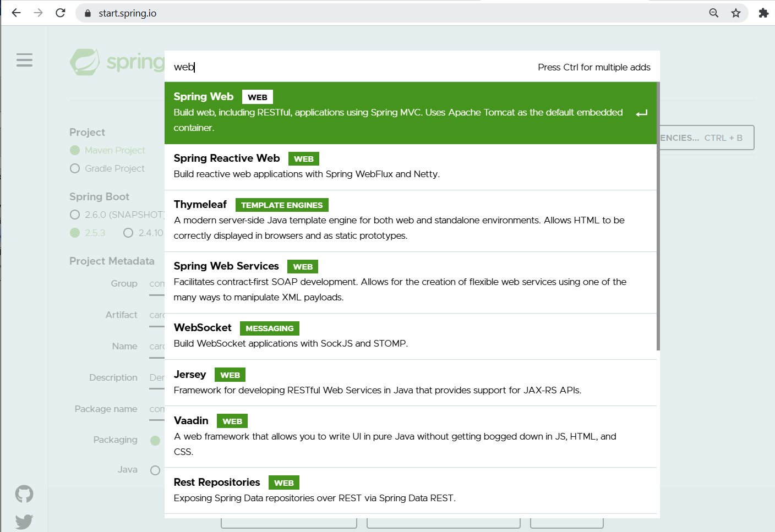
Task: Click the WEB tag beside Spring Web Services
Action: (x=303, y=267)
